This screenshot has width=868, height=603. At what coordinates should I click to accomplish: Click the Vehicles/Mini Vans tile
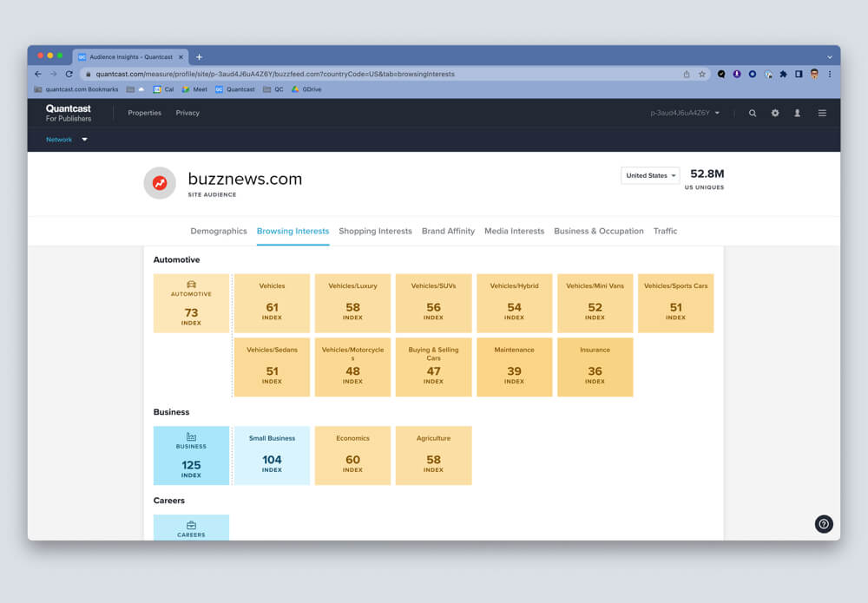tap(595, 303)
